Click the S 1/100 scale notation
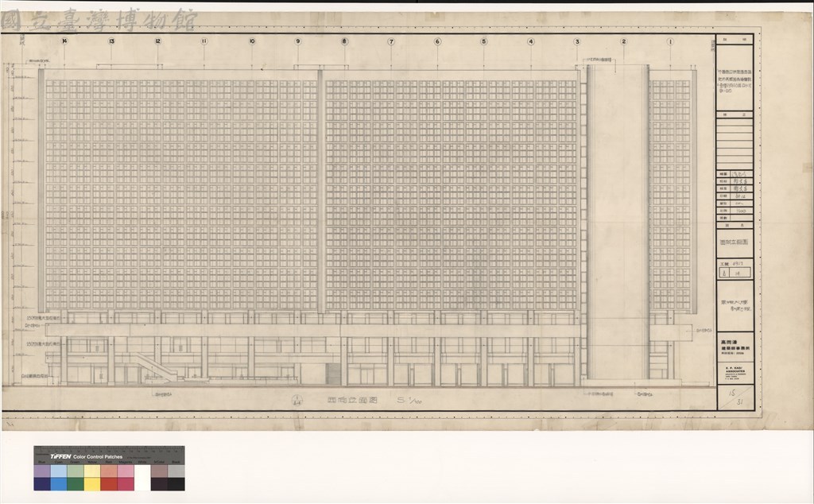814x504 pixels. (x=409, y=400)
